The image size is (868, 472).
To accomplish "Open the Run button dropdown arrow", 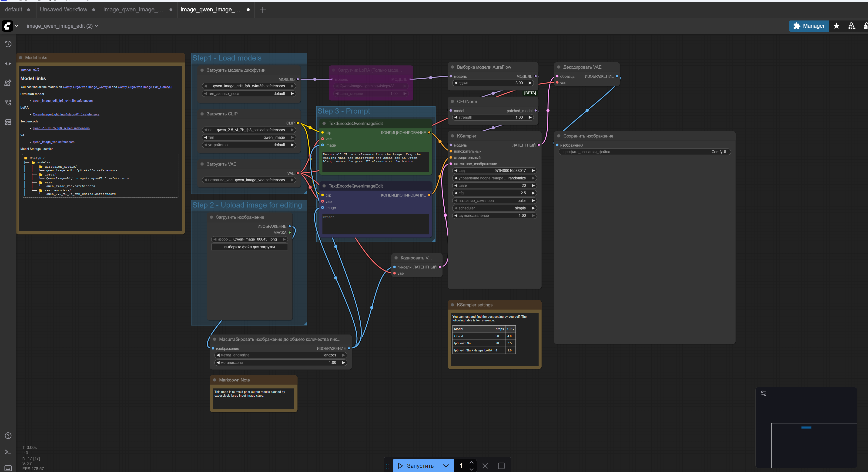I will coord(446,465).
